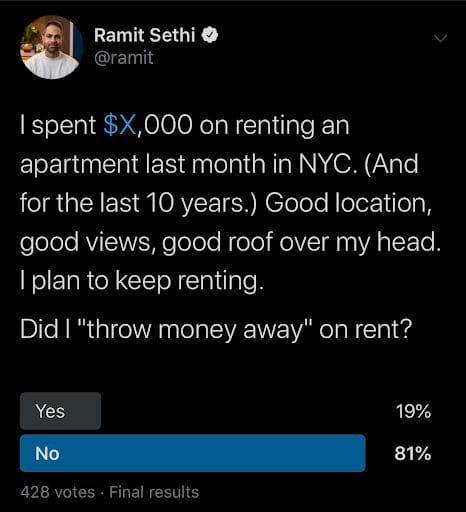The width and height of the screenshot is (466, 512).
Task: Click the word 'NYC.' in the tweet
Action: (x=329, y=164)
